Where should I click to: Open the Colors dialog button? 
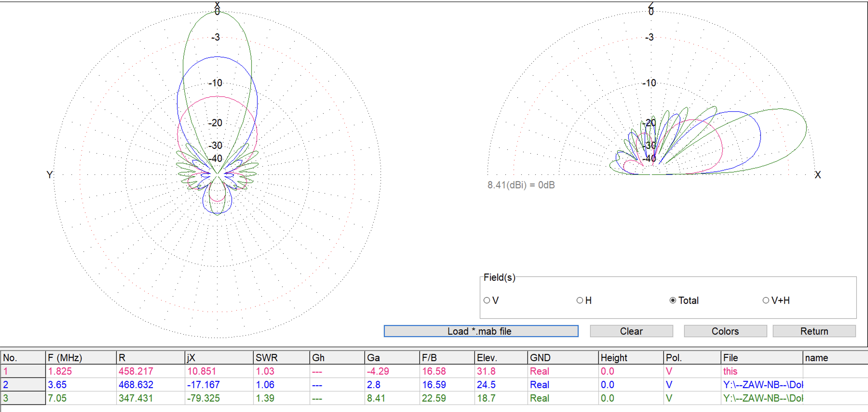click(725, 331)
